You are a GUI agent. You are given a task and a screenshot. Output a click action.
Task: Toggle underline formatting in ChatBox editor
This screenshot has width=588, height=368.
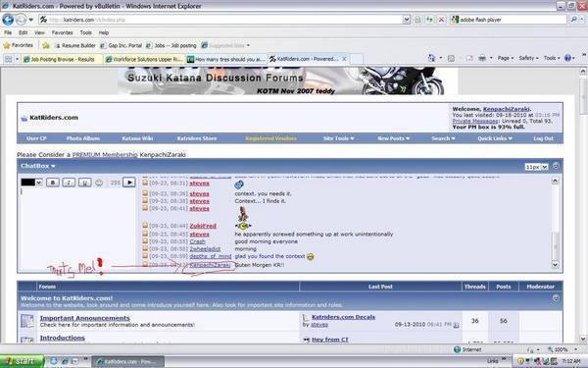[84, 183]
